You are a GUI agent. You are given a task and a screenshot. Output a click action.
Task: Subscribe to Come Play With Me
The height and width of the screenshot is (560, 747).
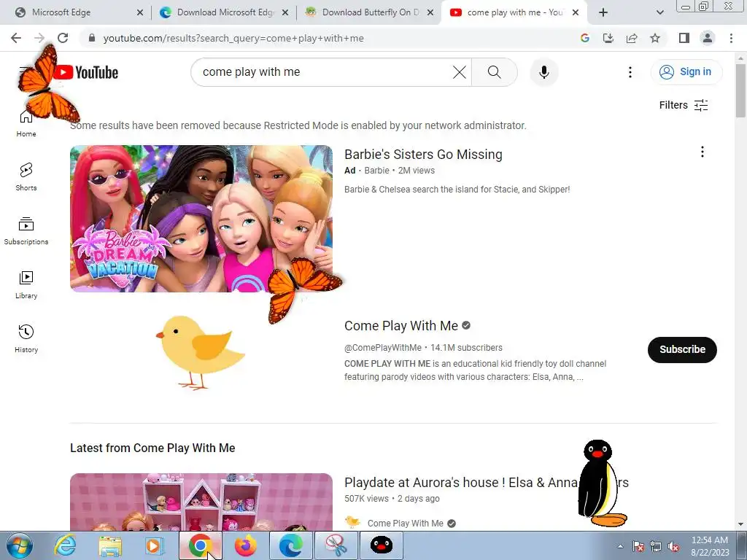pyautogui.click(x=682, y=349)
